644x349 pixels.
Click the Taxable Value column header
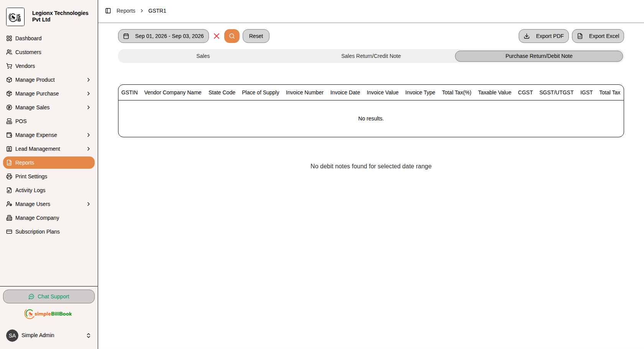coord(495,92)
